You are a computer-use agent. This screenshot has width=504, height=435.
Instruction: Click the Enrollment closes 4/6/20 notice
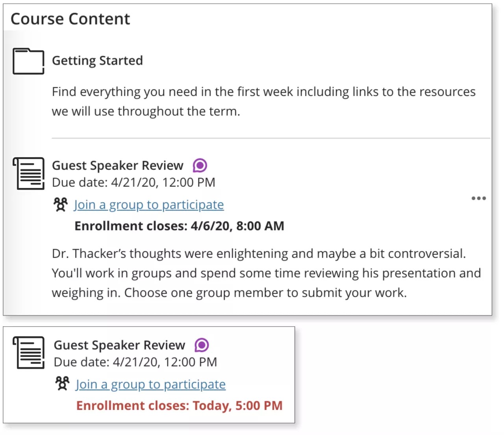tap(179, 226)
